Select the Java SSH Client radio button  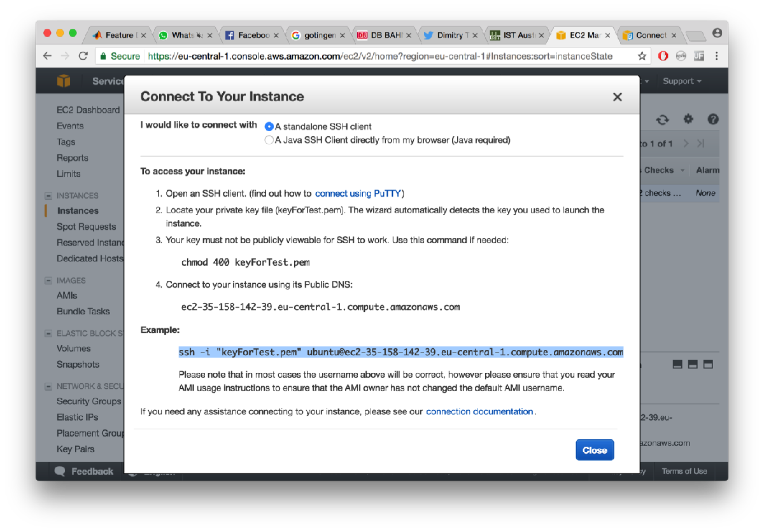tap(269, 139)
